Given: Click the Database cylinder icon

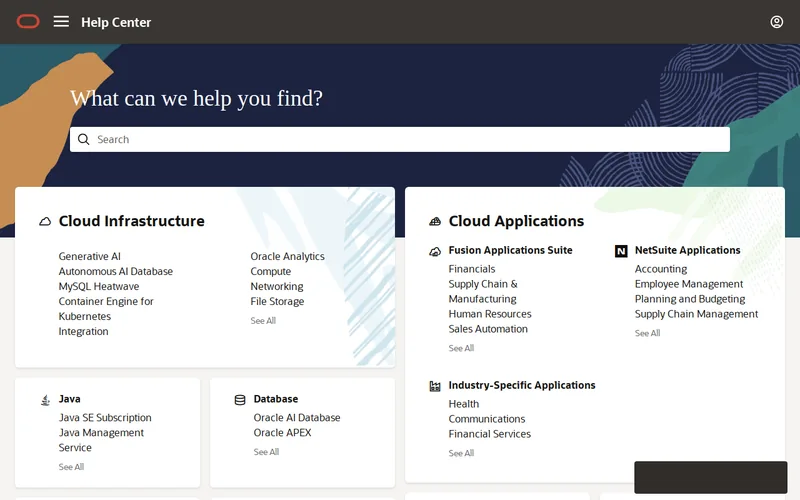Looking at the screenshot, I should (240, 400).
